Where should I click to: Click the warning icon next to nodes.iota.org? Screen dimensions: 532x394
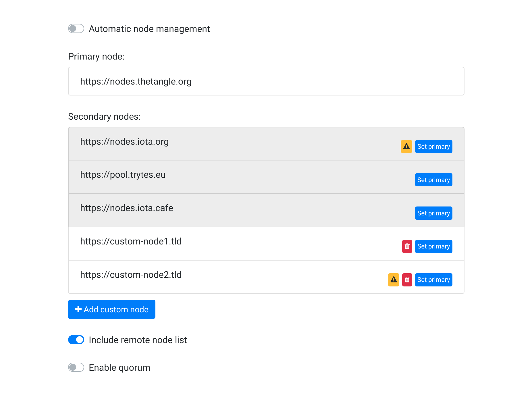pos(406,146)
